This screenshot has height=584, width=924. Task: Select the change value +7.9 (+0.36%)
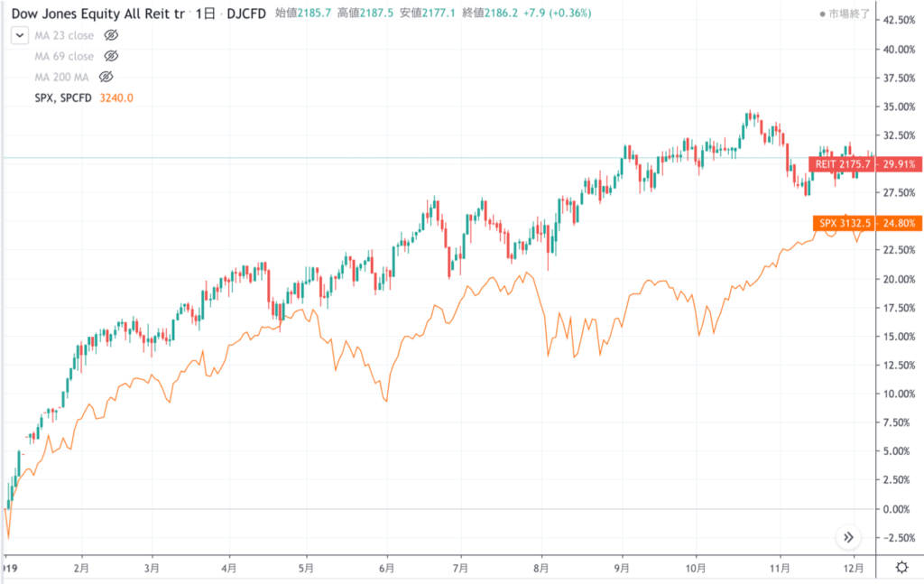pyautogui.click(x=558, y=13)
